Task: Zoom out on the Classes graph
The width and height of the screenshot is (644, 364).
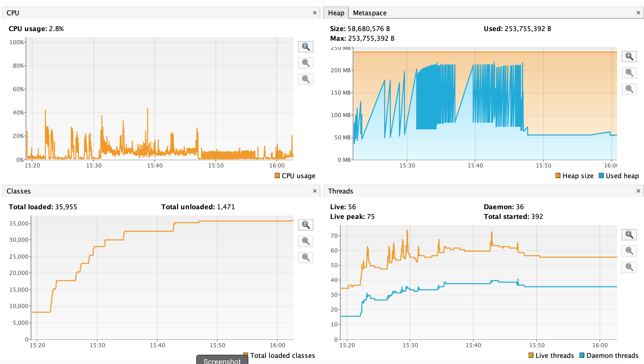Action: [x=305, y=258]
